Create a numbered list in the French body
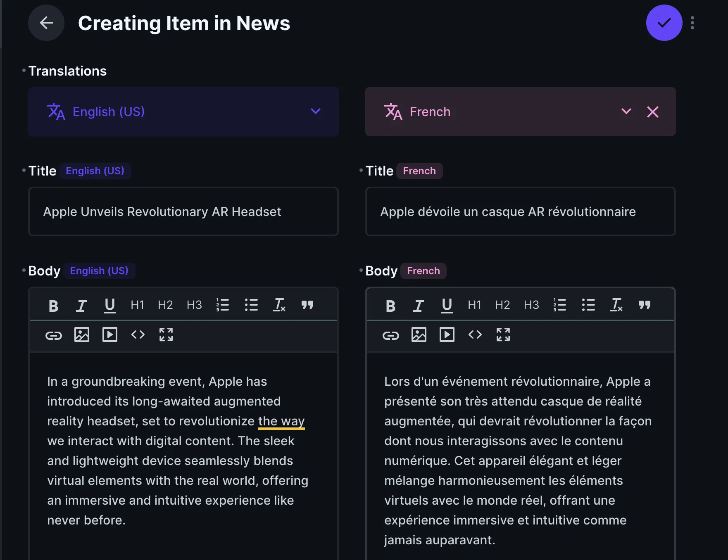 click(560, 305)
